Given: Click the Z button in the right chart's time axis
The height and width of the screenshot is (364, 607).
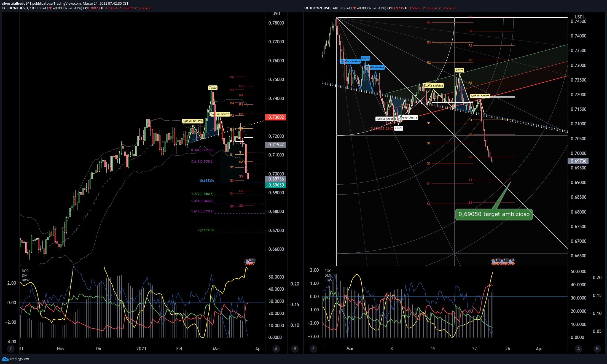Looking at the screenshot, I should click(x=313, y=349).
